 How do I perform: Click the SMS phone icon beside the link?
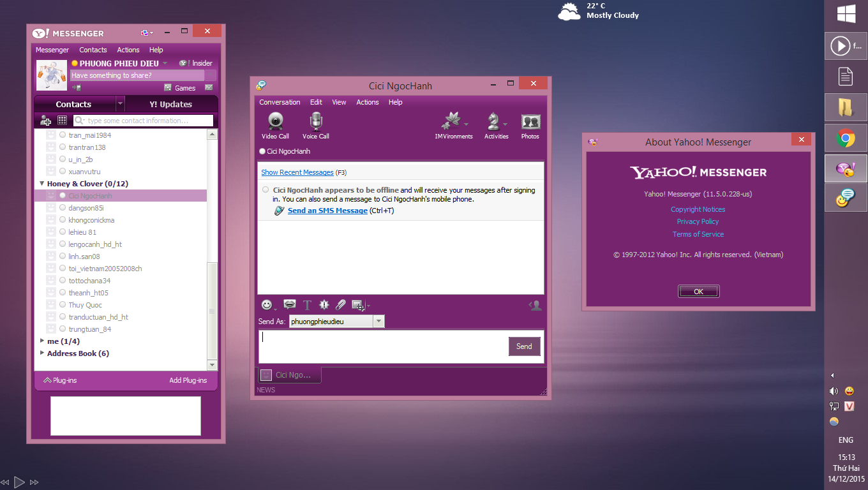point(279,211)
